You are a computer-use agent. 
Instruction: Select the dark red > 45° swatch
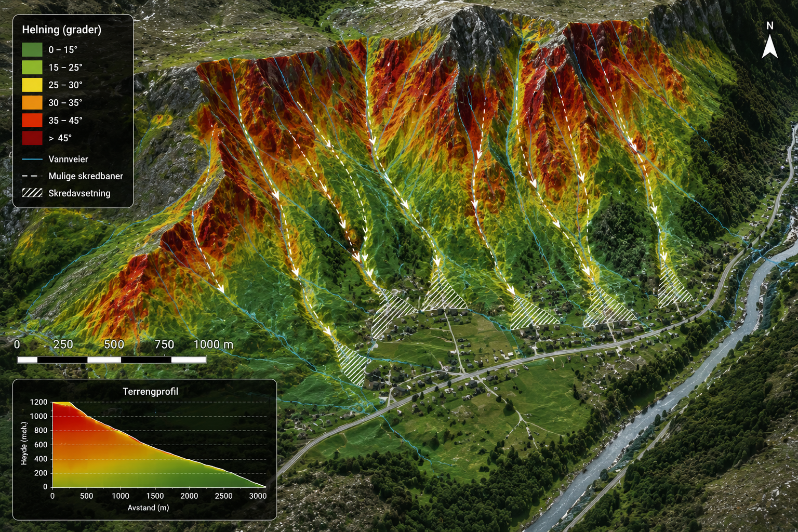pos(32,138)
